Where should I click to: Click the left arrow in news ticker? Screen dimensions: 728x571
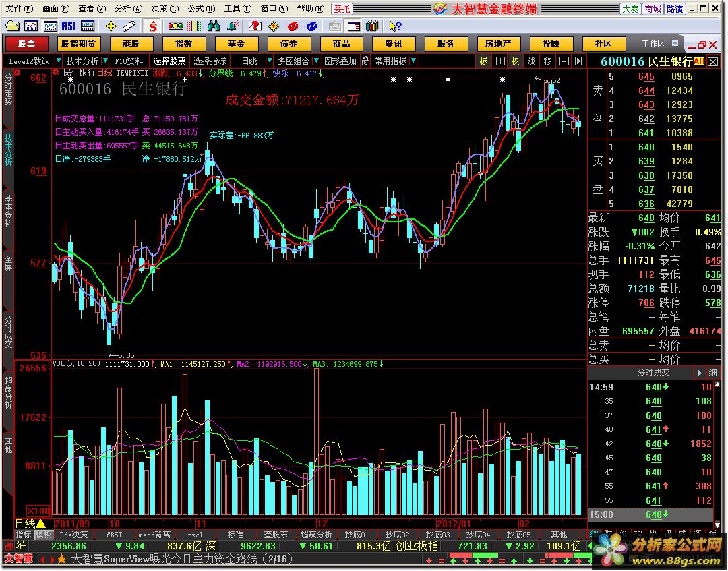coord(42,559)
